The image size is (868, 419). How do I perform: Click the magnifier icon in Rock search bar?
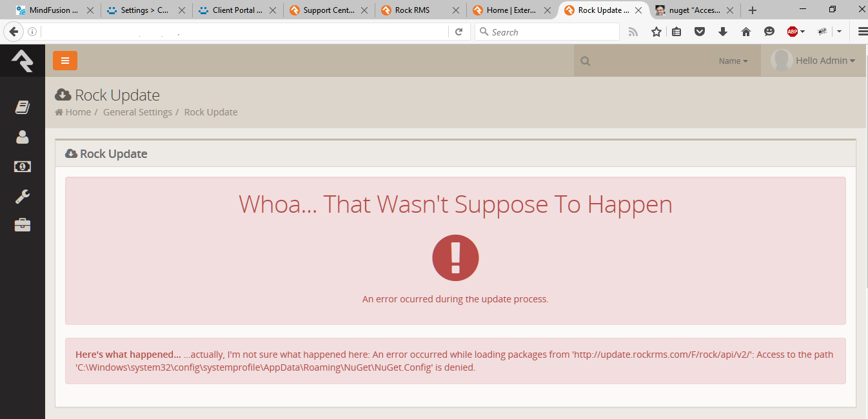pyautogui.click(x=586, y=61)
